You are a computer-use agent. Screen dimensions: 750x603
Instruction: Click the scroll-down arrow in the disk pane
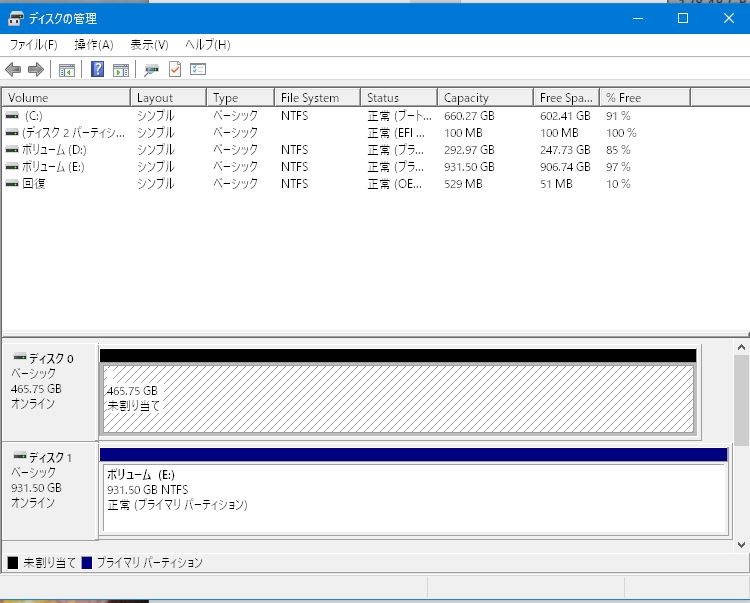click(741, 545)
